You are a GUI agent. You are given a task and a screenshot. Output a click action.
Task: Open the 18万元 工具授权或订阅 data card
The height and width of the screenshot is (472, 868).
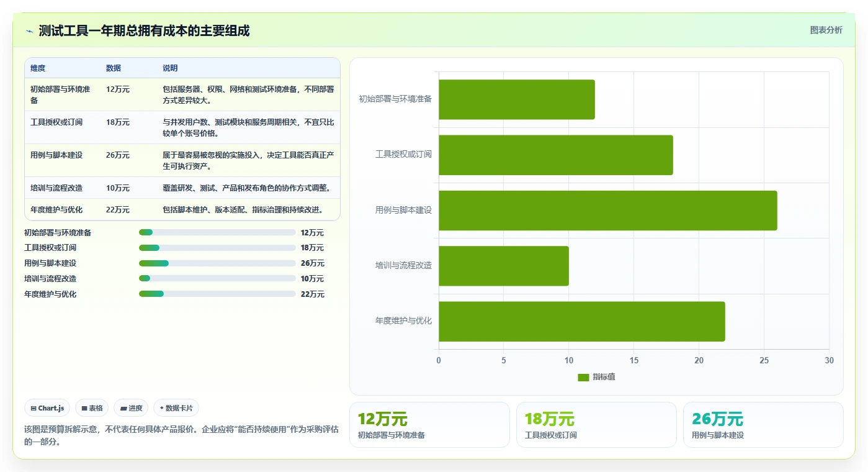[x=596, y=425]
